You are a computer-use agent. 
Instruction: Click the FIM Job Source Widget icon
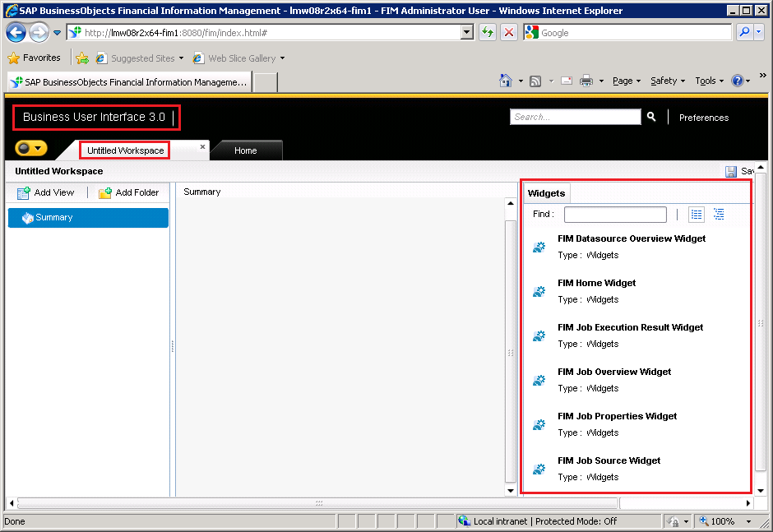tap(539, 469)
